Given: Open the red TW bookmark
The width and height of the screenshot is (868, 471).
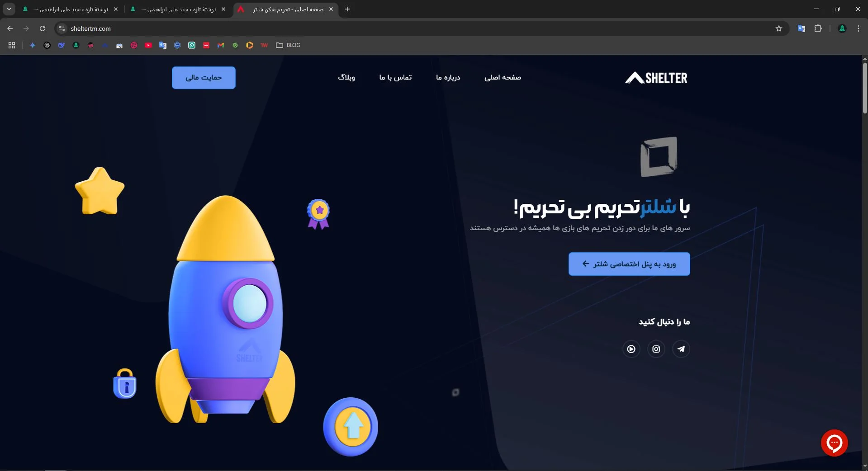Looking at the screenshot, I should click(x=264, y=45).
